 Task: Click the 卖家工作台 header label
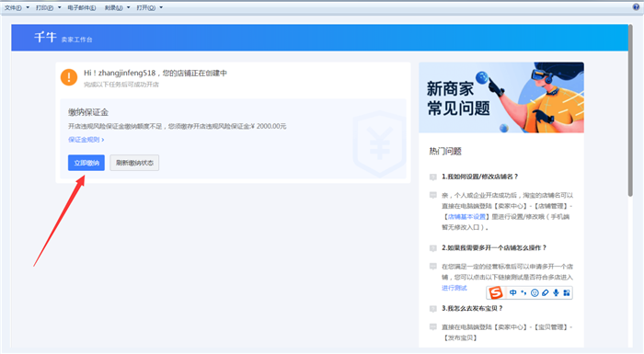pos(76,40)
